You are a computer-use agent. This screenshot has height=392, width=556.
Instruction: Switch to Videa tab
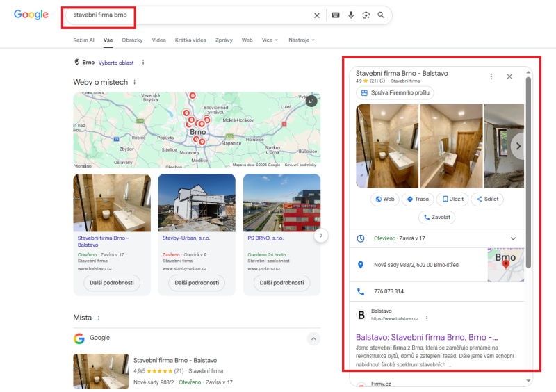pos(159,40)
